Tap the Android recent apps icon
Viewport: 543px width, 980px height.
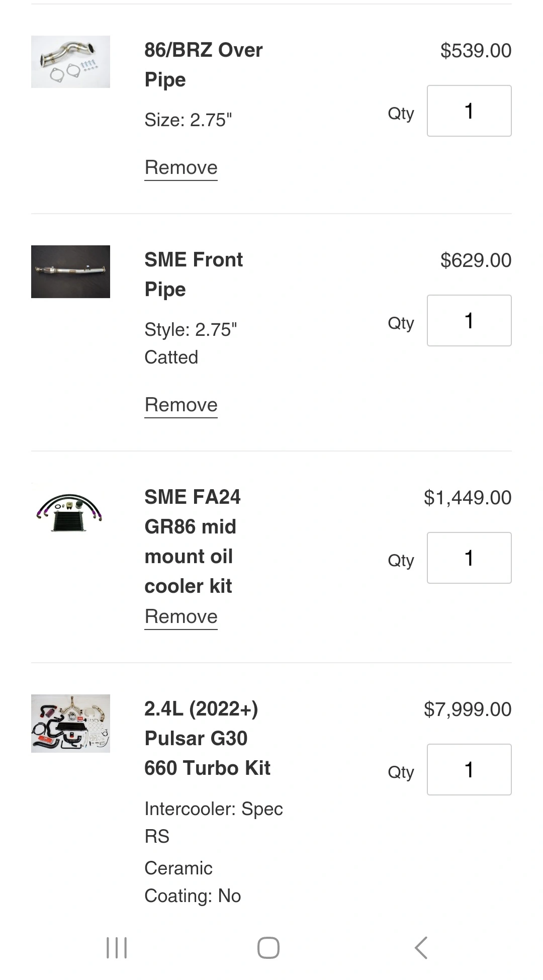coord(117,948)
